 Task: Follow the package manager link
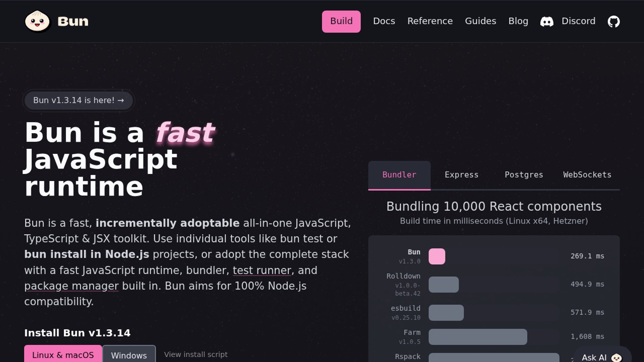[71, 286]
